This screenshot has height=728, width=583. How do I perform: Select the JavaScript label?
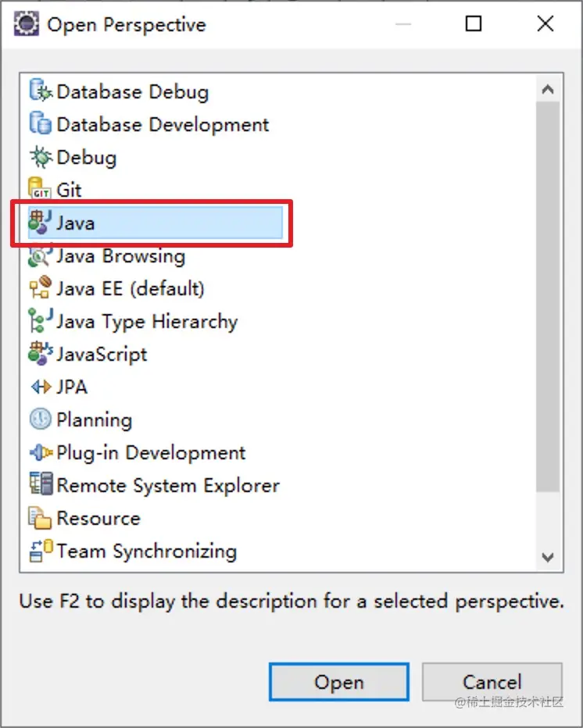(102, 355)
